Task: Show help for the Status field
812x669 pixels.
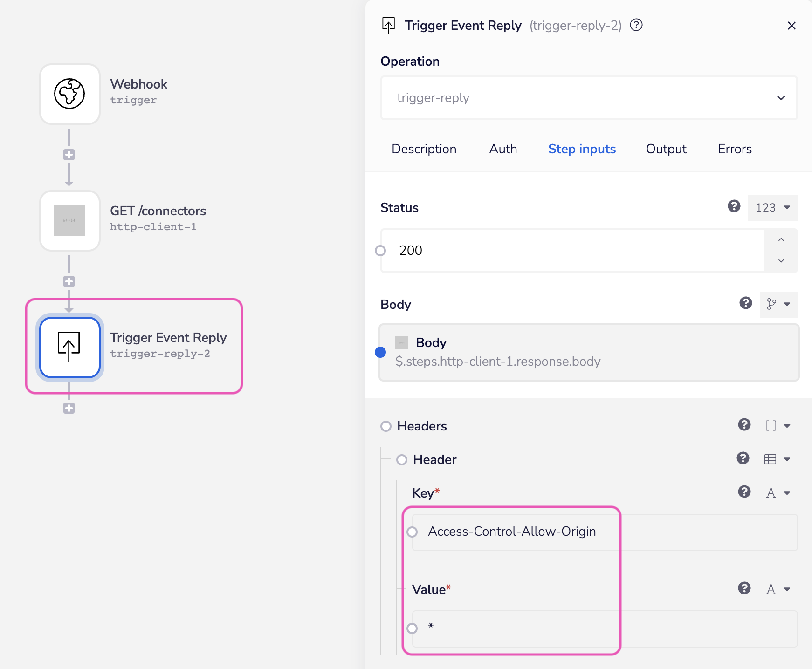Action: 734,206
